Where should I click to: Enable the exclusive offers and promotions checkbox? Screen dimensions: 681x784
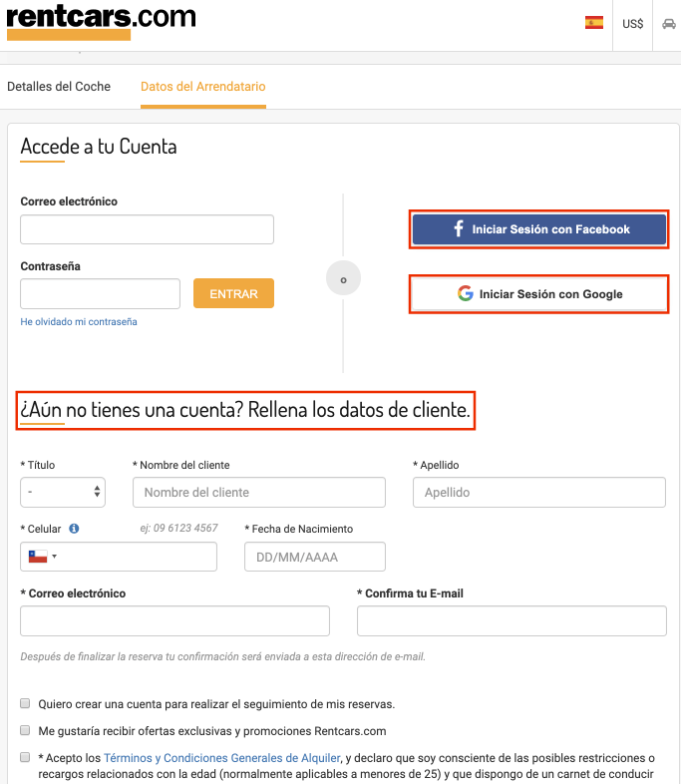pyautogui.click(x=25, y=730)
